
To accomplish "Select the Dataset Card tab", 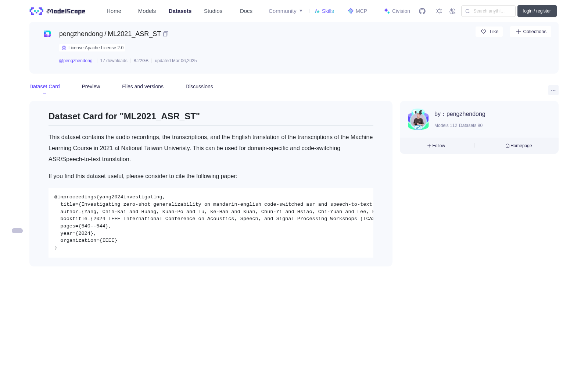I will [x=44, y=86].
